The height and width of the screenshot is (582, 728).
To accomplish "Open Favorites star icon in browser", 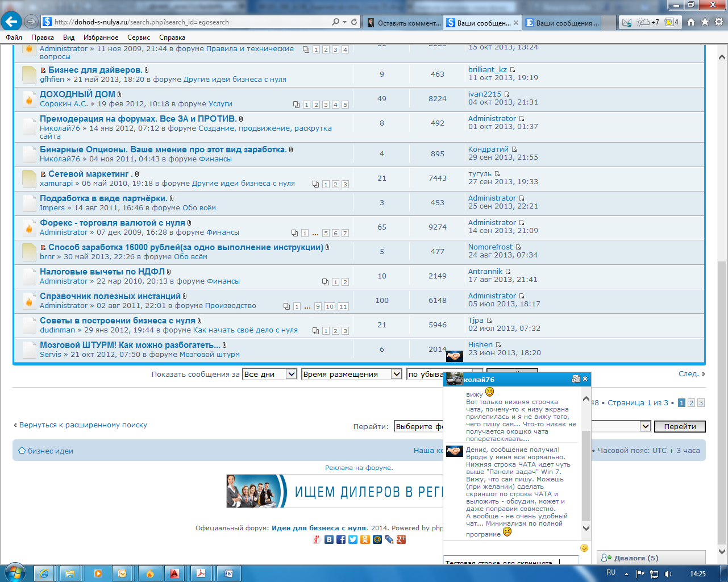I will coord(705,22).
